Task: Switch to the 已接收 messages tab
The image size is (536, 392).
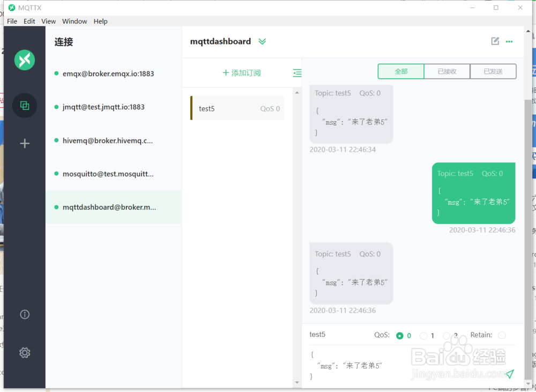Action: tap(447, 71)
